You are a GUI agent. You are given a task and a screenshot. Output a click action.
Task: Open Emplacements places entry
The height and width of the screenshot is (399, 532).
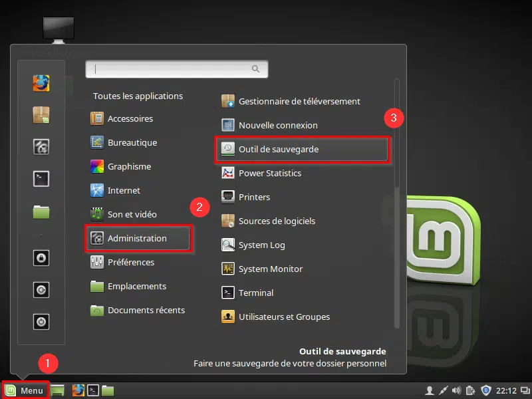click(x=138, y=287)
